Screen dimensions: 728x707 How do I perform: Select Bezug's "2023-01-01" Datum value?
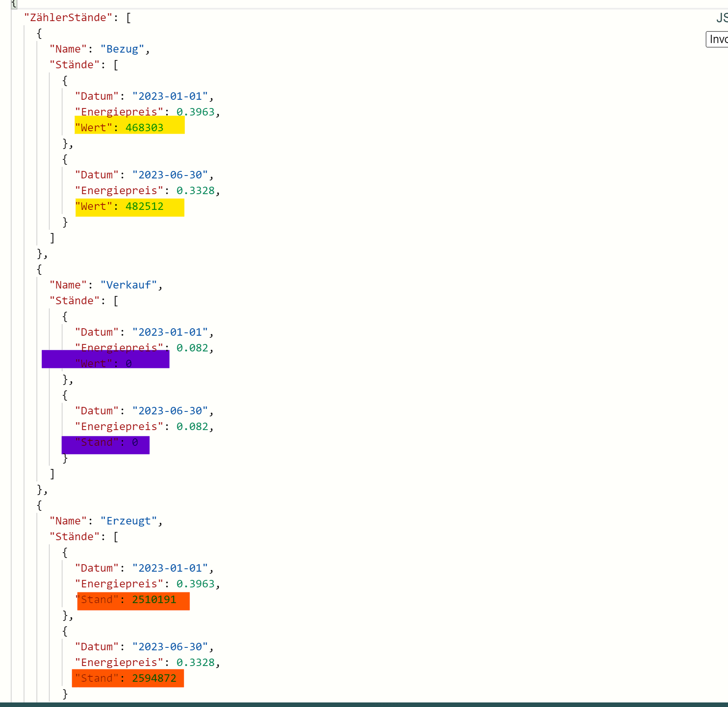[x=170, y=96]
